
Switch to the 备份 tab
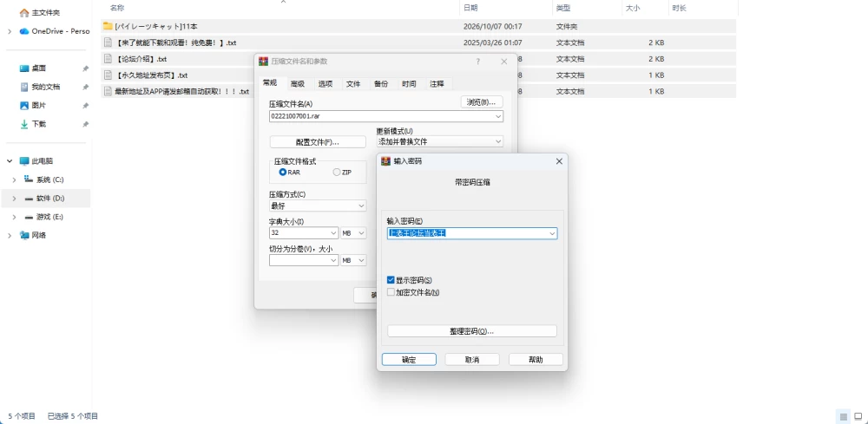point(381,84)
